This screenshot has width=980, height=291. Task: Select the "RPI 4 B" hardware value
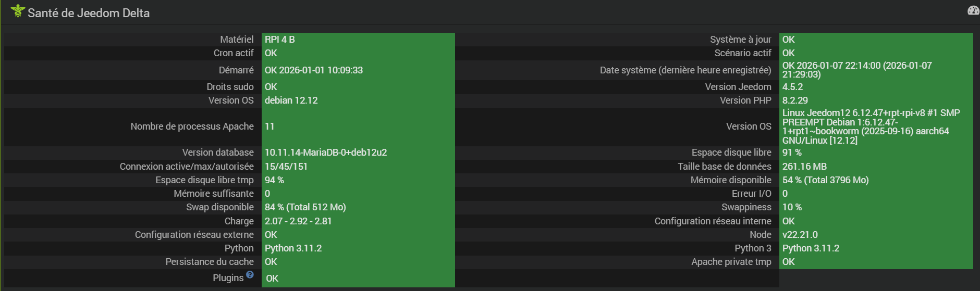[280, 40]
